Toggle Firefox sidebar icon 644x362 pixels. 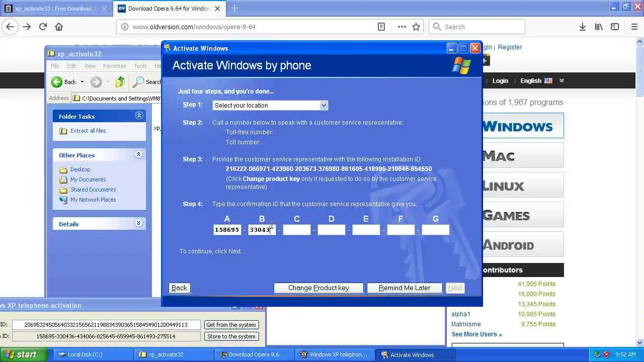tap(615, 27)
